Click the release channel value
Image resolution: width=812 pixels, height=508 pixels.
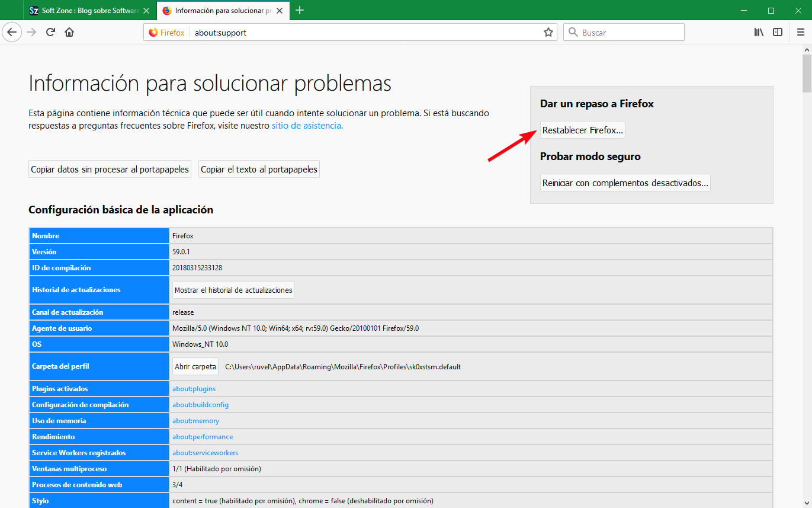tap(183, 312)
